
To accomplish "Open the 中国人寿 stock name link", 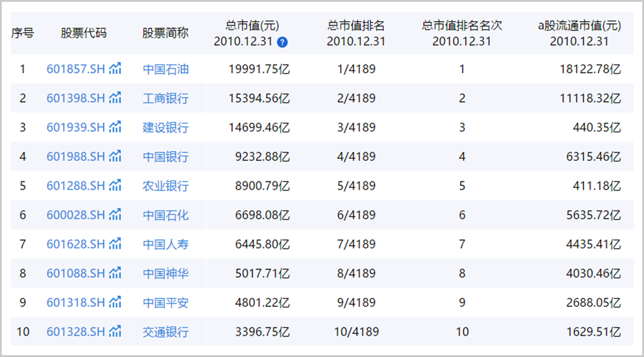I will (x=166, y=244).
